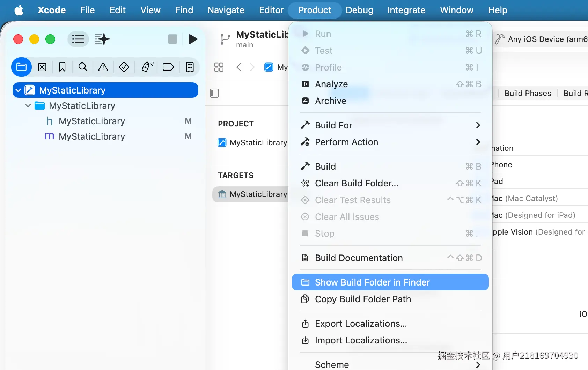Toggle the navigator sidebar list button

(78, 39)
